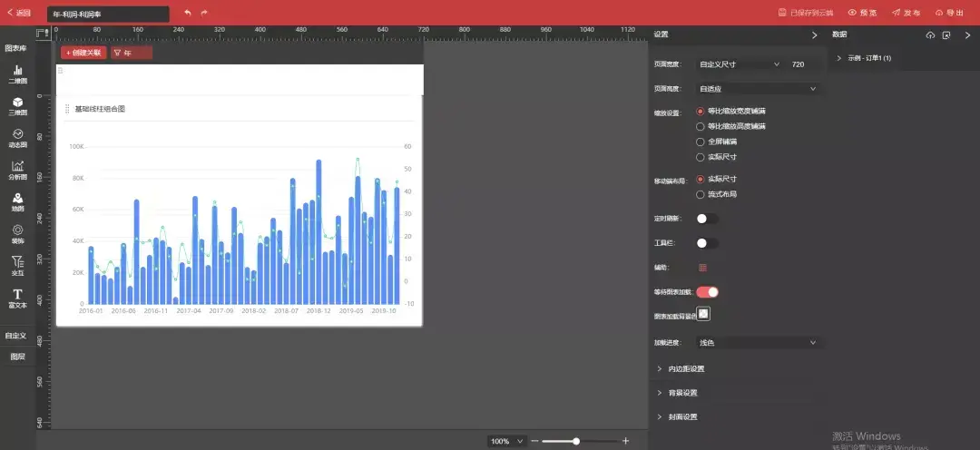This screenshot has width=980, height=450.
Task: Click the 辅助 grid icon
Action: 702,268
